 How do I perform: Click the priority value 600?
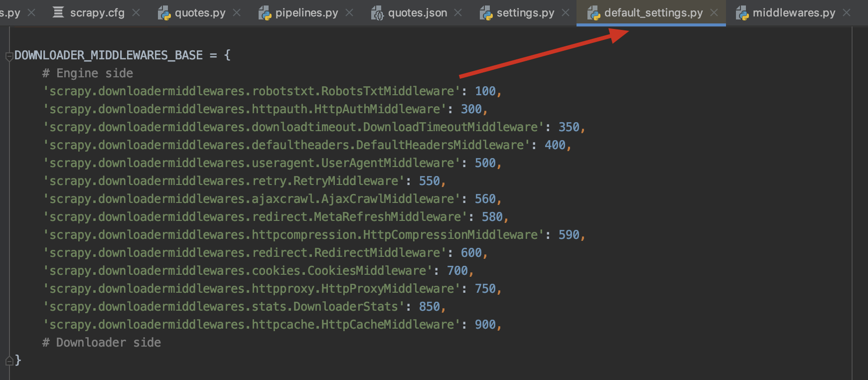point(471,253)
